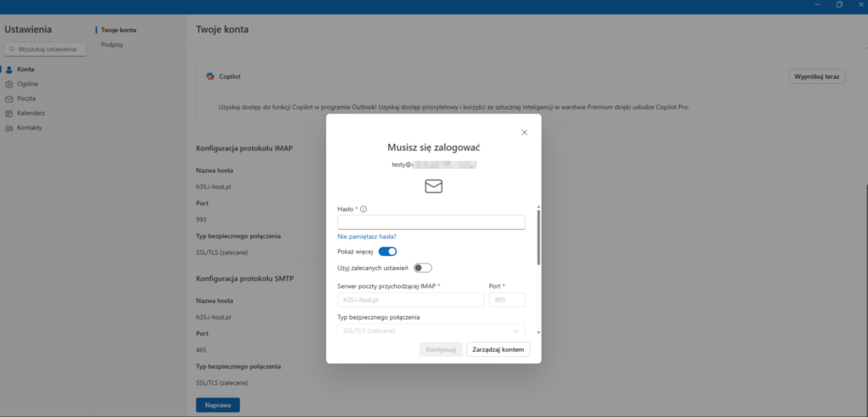Viewport: 868px width, 417px height.
Task: Click the Kontakty people icon
Action: [9, 128]
